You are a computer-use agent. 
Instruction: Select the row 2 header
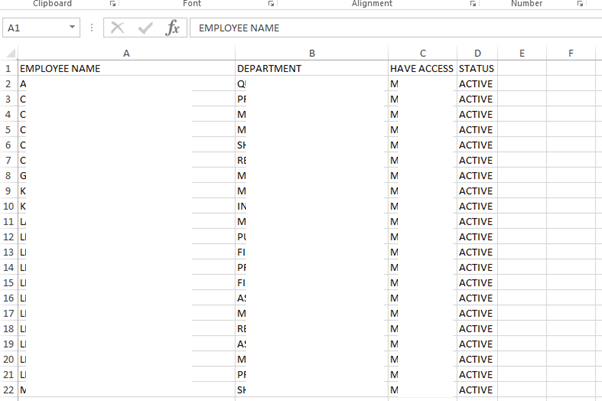coord(8,84)
